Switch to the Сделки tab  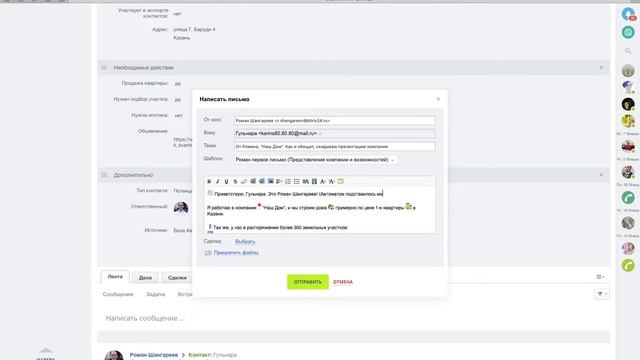click(x=177, y=278)
